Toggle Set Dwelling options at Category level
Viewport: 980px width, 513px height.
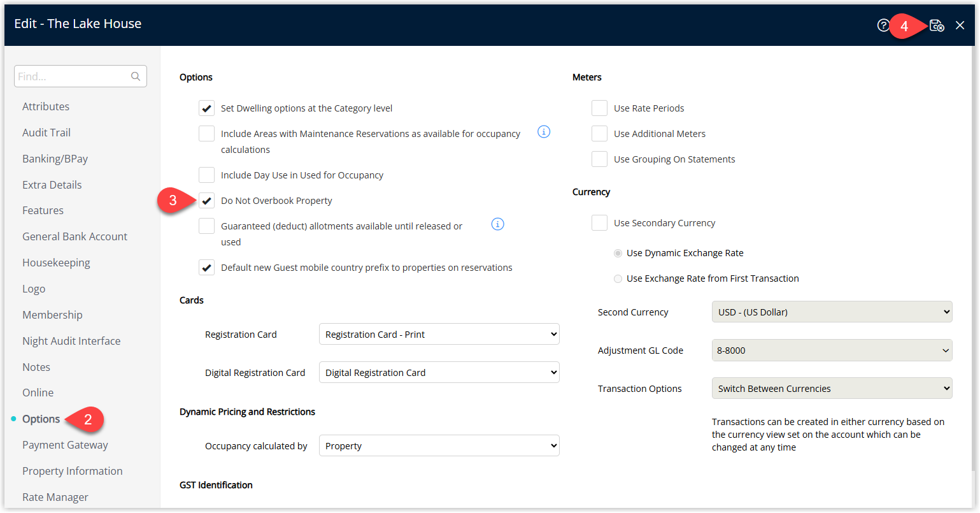(x=207, y=108)
